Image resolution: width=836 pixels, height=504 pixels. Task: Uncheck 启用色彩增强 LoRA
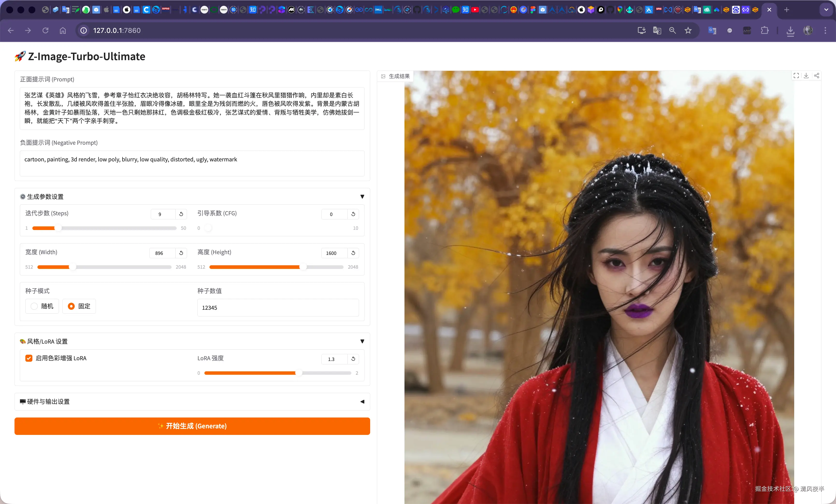click(29, 358)
